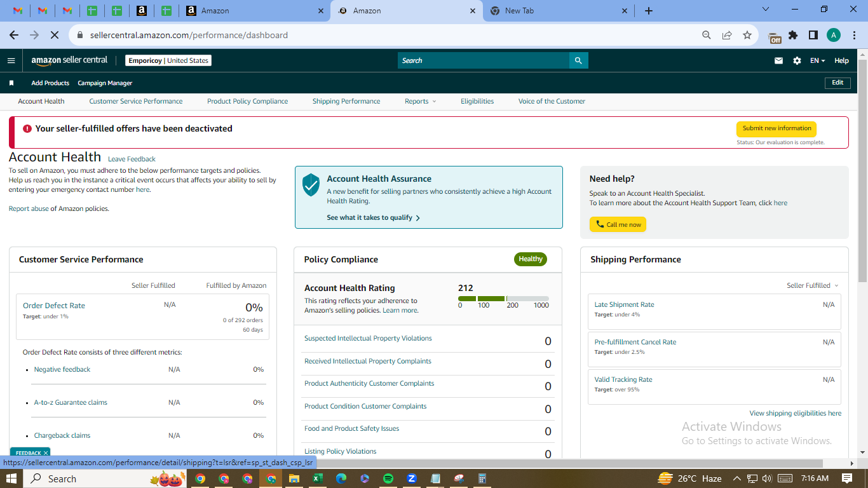Image resolution: width=868 pixels, height=488 pixels.
Task: Open the Eligibilities tab
Action: pos(477,101)
